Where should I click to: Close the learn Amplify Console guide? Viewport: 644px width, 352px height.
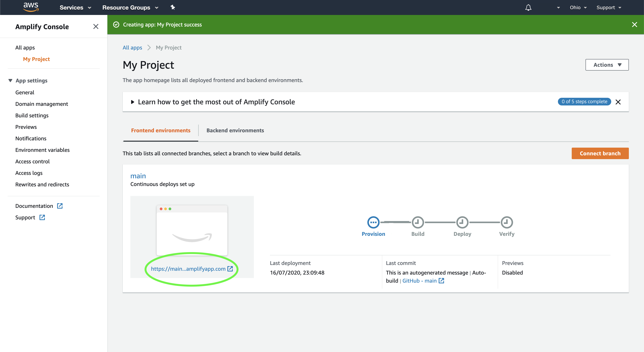pyautogui.click(x=619, y=101)
